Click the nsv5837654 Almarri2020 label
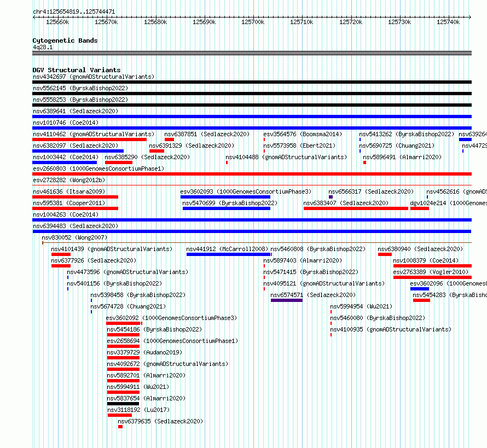Screen dimensions: 487x448 point(146,398)
